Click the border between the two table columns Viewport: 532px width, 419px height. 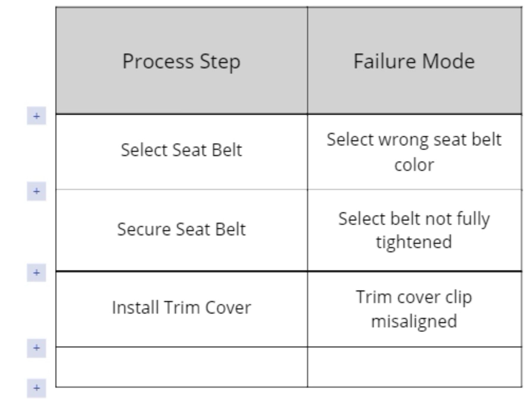307,208
